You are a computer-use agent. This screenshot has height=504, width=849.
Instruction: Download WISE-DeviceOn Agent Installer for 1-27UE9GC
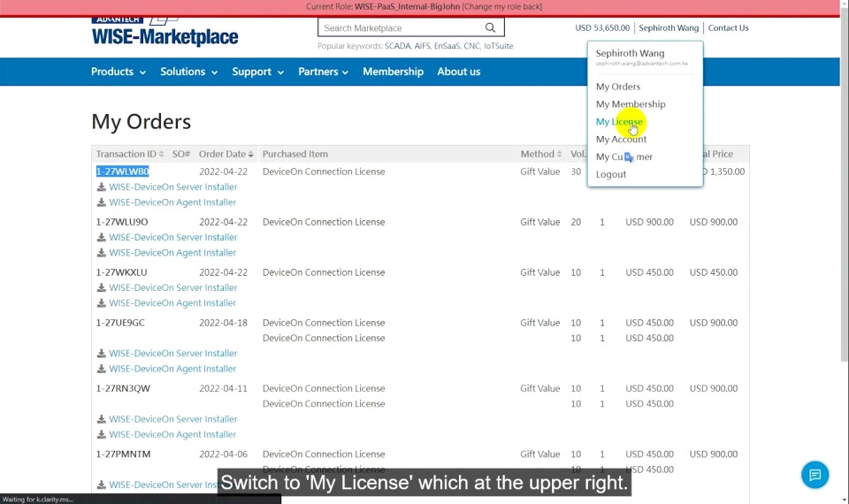coord(172,368)
